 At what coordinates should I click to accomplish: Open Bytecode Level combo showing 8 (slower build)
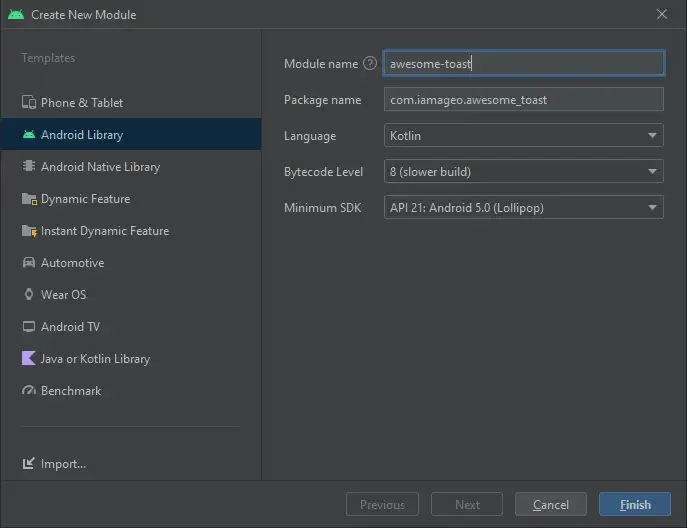click(x=524, y=171)
